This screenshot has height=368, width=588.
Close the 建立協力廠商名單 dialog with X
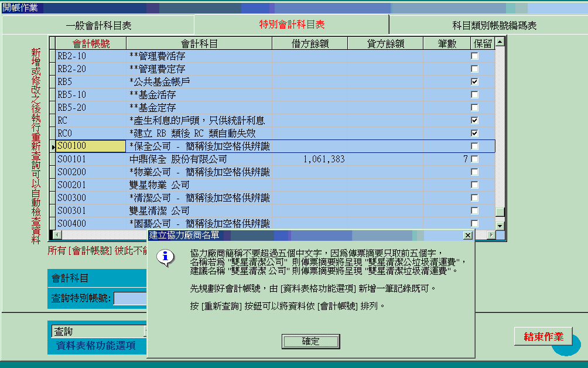coord(467,235)
